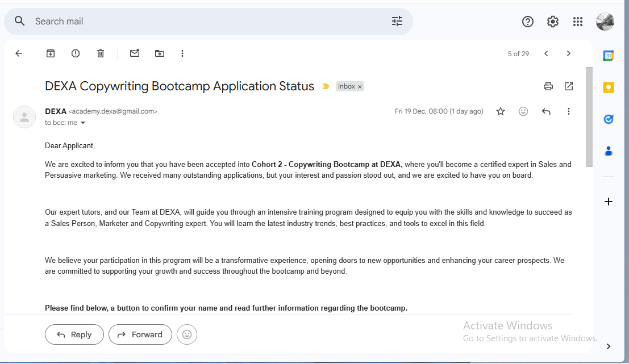Archive this email
This screenshot has height=364, width=629.
pos(51,53)
